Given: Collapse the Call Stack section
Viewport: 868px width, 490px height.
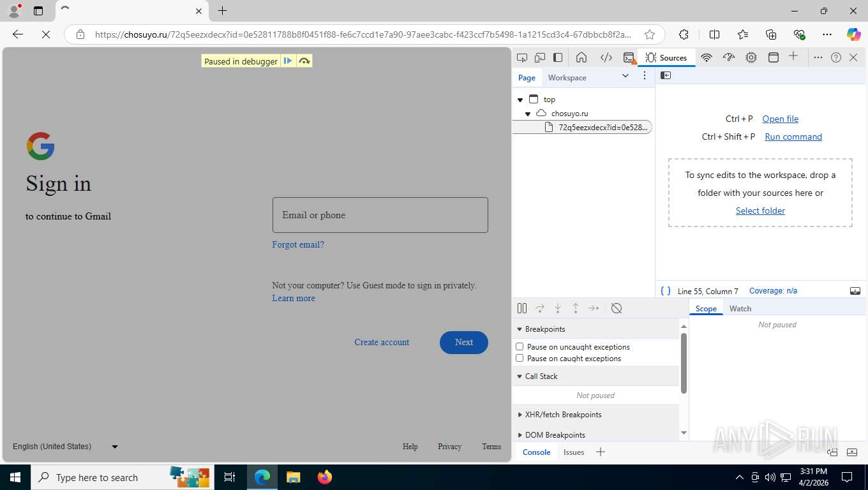Looking at the screenshot, I should click(519, 376).
